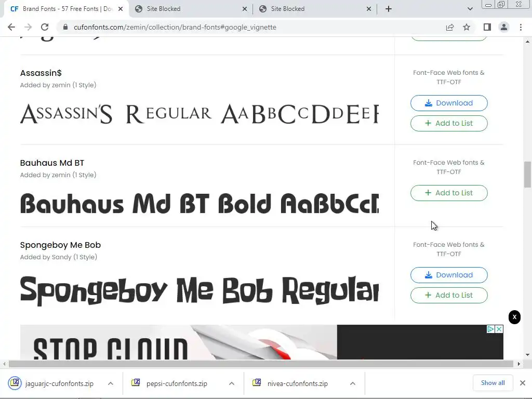Click the Spongeboy Me Bob Regular preview
This screenshot has width=532, height=399.
click(199, 291)
